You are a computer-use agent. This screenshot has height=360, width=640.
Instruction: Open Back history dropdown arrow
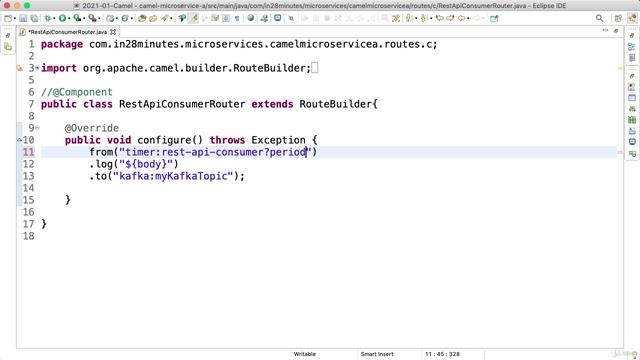[x=468, y=18]
